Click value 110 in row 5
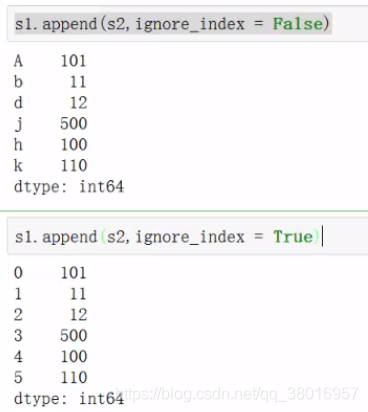Screen dimensions: 368x412 (x=74, y=377)
